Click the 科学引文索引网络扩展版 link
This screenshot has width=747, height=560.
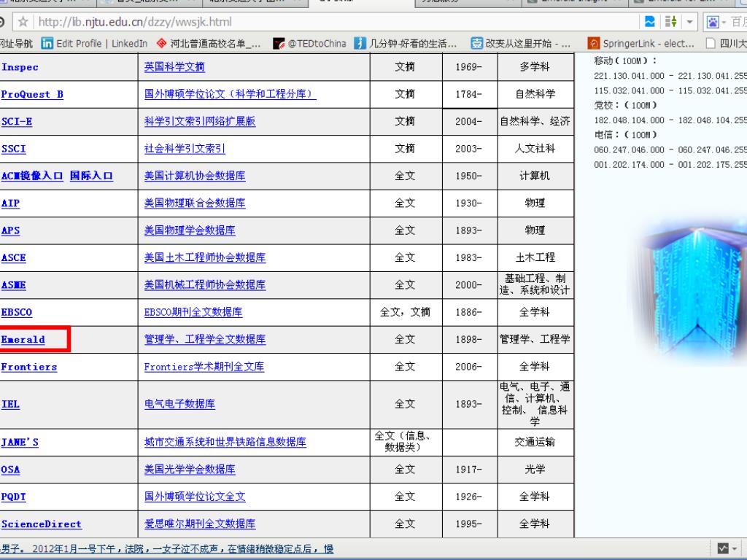200,122
